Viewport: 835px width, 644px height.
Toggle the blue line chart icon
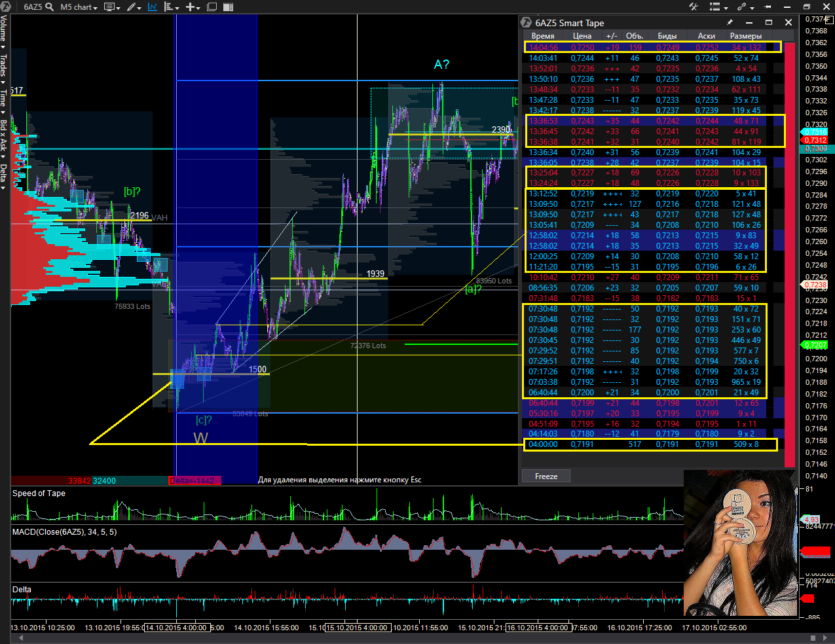tap(153, 7)
